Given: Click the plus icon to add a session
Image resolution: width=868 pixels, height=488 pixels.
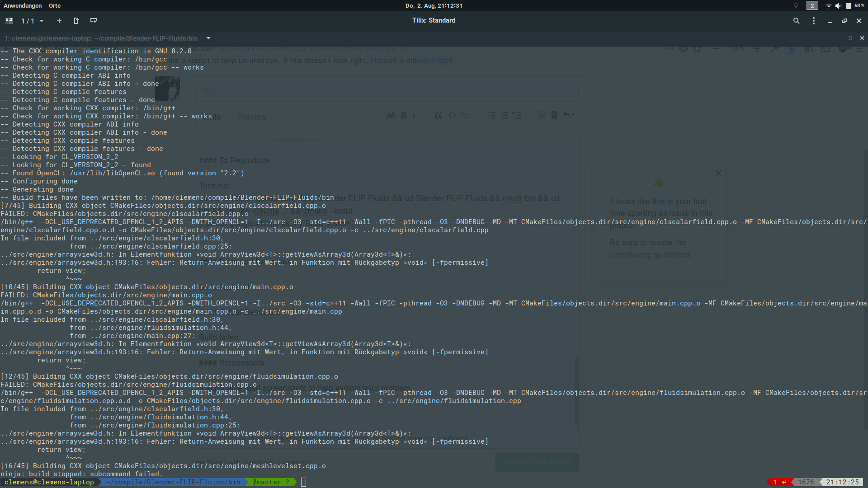Looking at the screenshot, I should click(x=59, y=21).
